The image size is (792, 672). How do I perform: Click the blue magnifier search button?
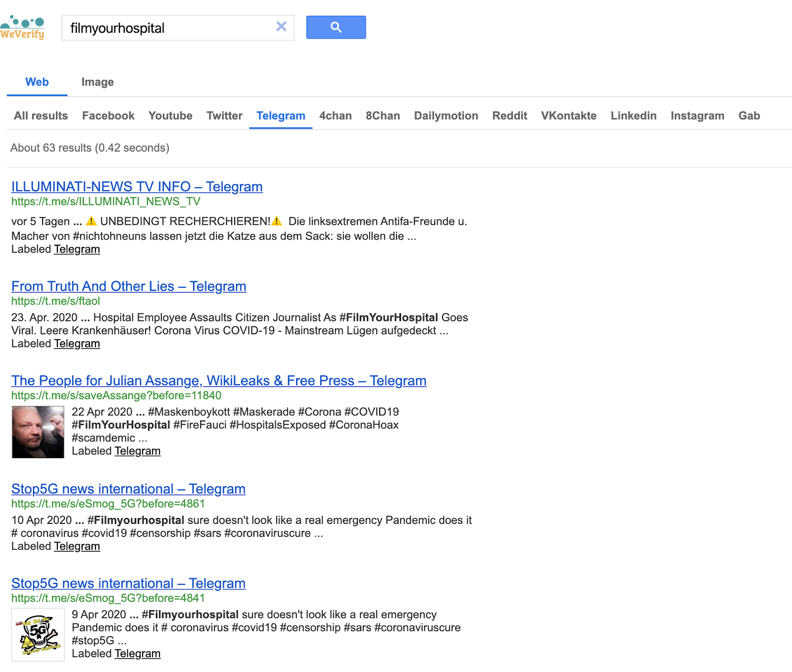pyautogui.click(x=336, y=27)
